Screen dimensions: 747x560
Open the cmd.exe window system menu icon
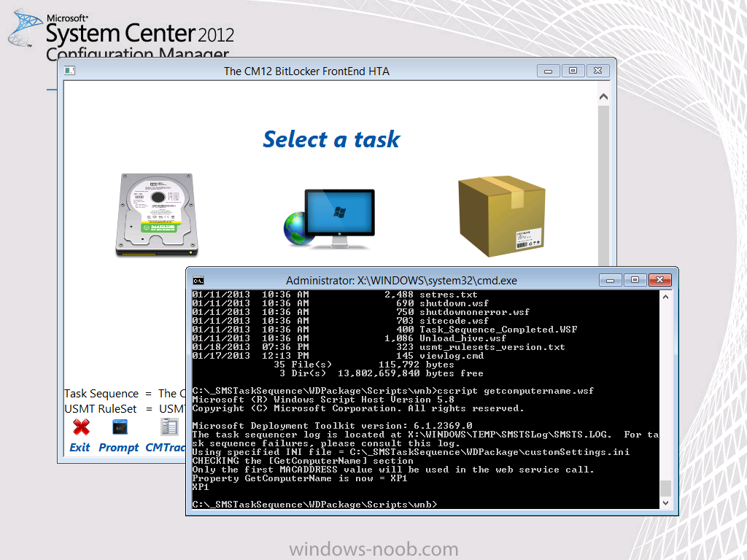point(198,281)
